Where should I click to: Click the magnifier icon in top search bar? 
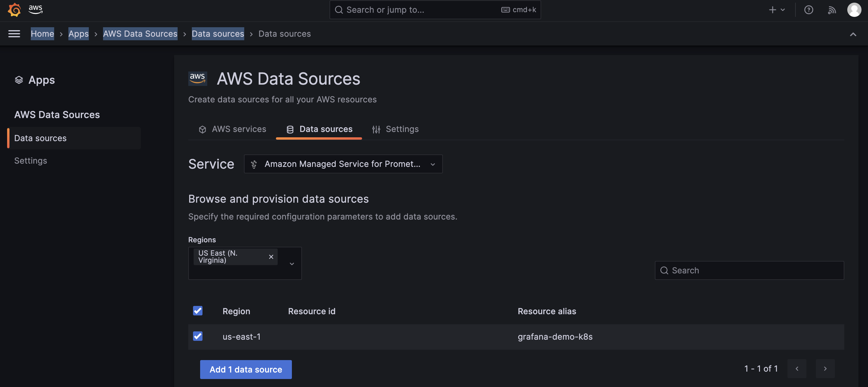point(339,10)
